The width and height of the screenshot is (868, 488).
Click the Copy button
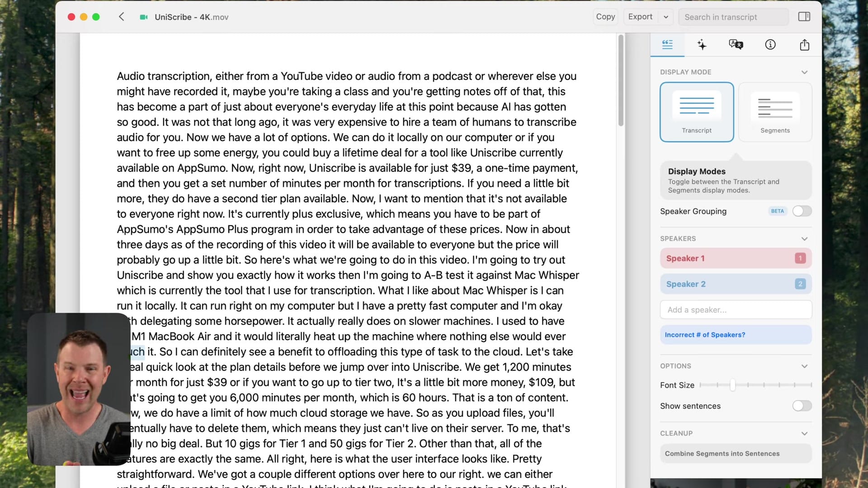[x=605, y=17]
